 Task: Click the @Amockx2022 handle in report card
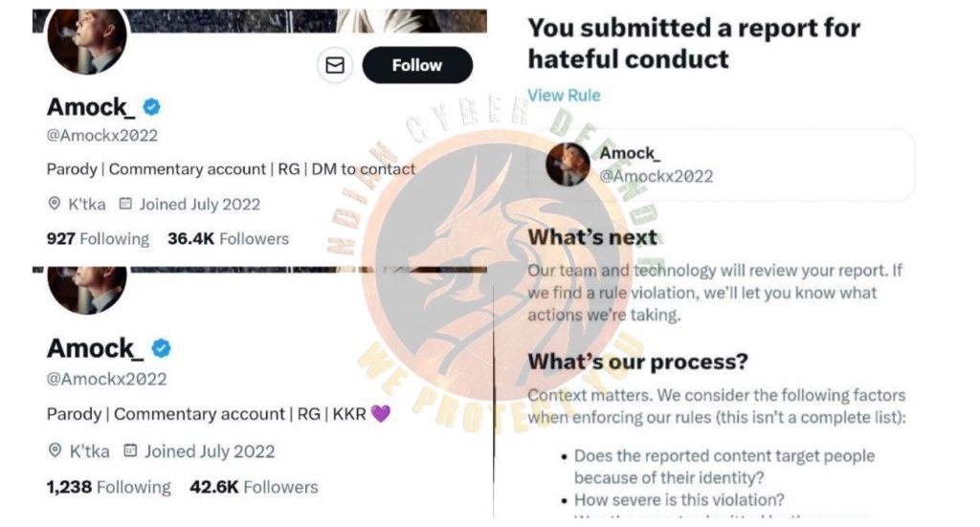pyautogui.click(x=656, y=176)
